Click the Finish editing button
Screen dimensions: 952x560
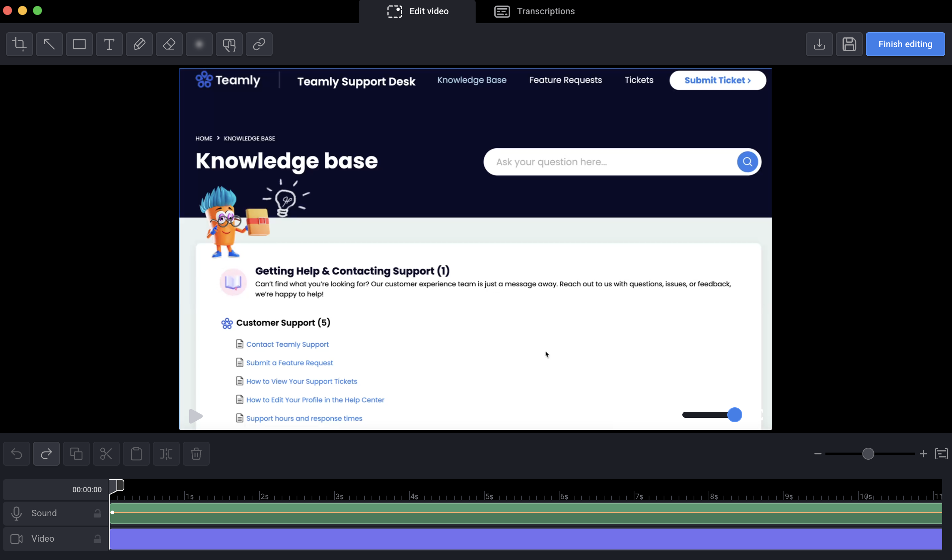pyautogui.click(x=905, y=44)
